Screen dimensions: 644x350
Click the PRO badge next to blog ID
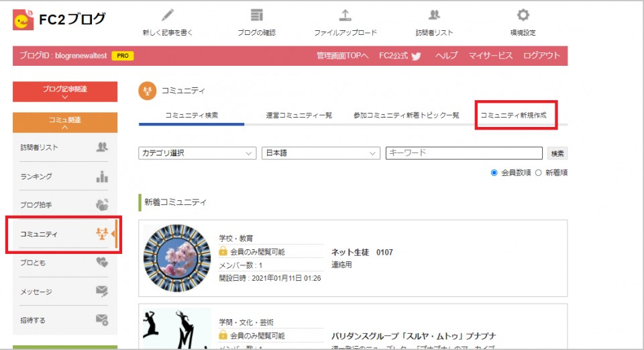pyautogui.click(x=123, y=56)
